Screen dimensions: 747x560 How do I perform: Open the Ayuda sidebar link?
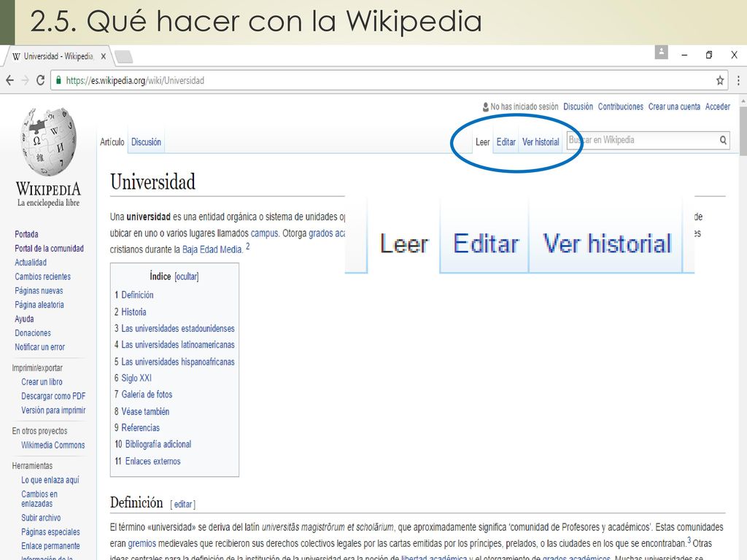[24, 319]
